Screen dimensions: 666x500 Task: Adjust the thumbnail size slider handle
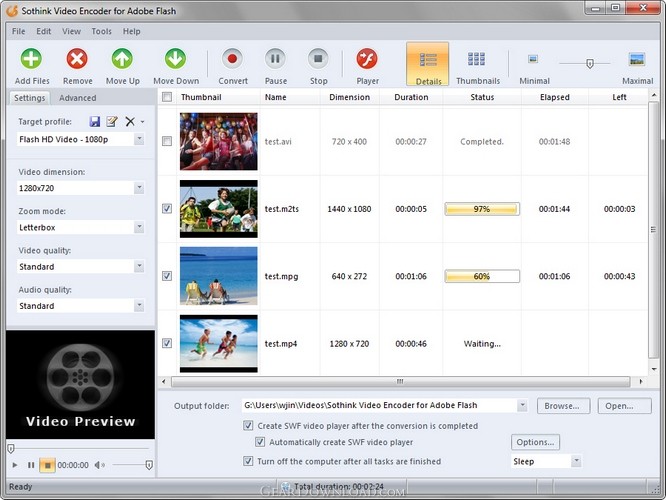(x=590, y=64)
